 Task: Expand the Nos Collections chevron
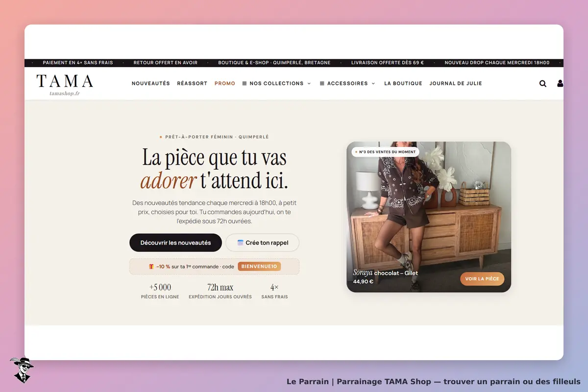[309, 83]
